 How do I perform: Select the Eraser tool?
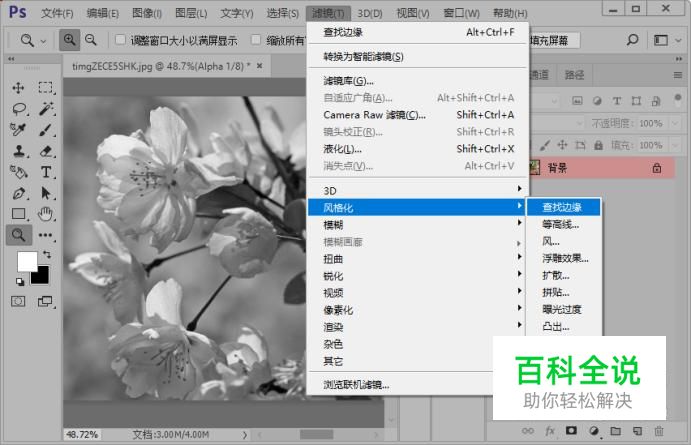(x=46, y=151)
